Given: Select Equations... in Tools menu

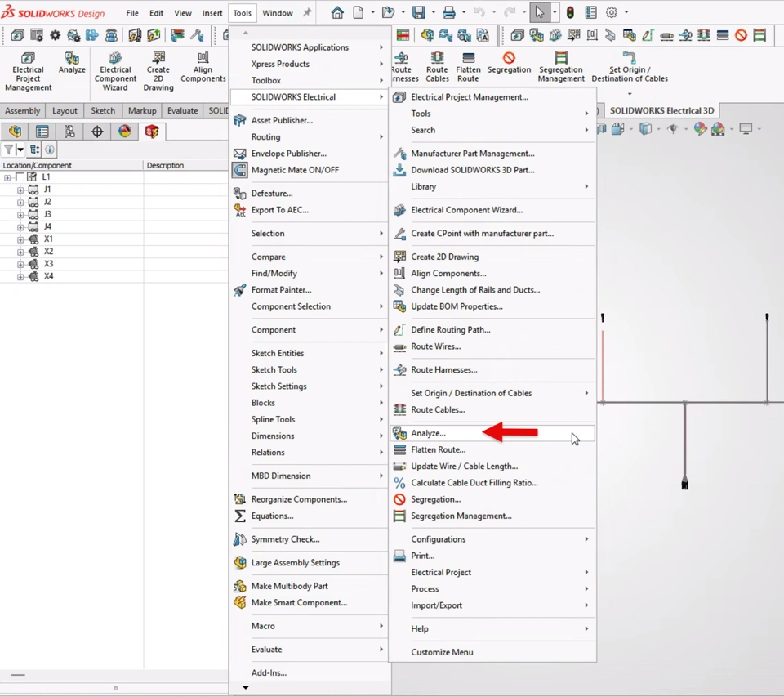Looking at the screenshot, I should (x=309, y=516).
